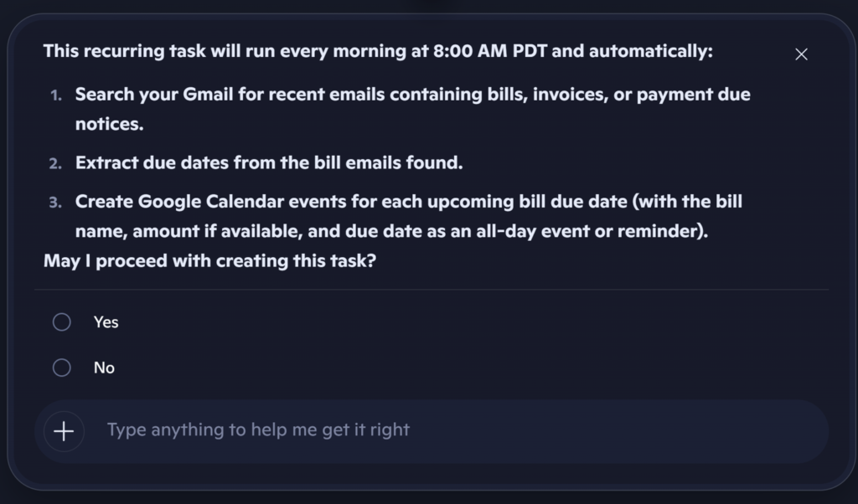Screen dimensions: 858x504
Task: Click the "Yes" option label
Action: coord(106,322)
